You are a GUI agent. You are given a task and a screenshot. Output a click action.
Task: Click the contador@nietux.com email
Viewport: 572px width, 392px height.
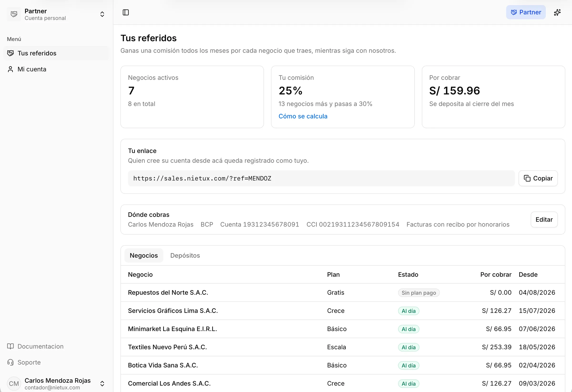pos(52,387)
